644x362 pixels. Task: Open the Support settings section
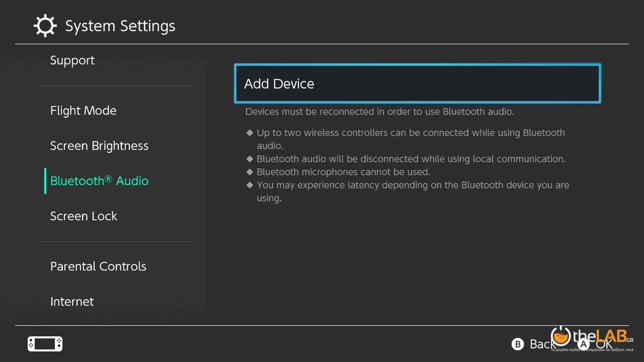pos(72,60)
